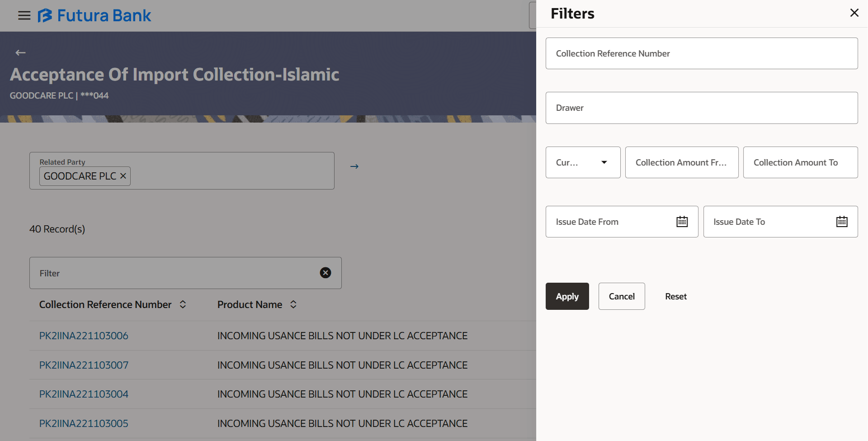Click the Collection Amount To field
Viewport: 868px width, 441px height.
(x=801, y=162)
